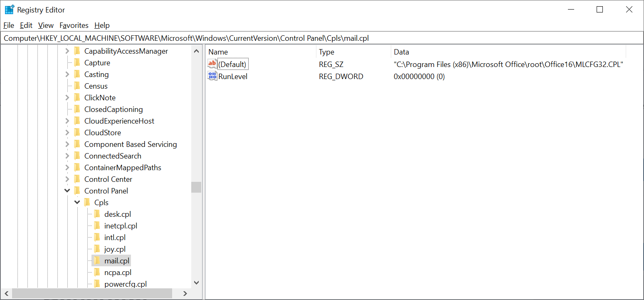Click the horizontal scroll left arrow
This screenshot has height=300, width=644.
[x=7, y=293]
